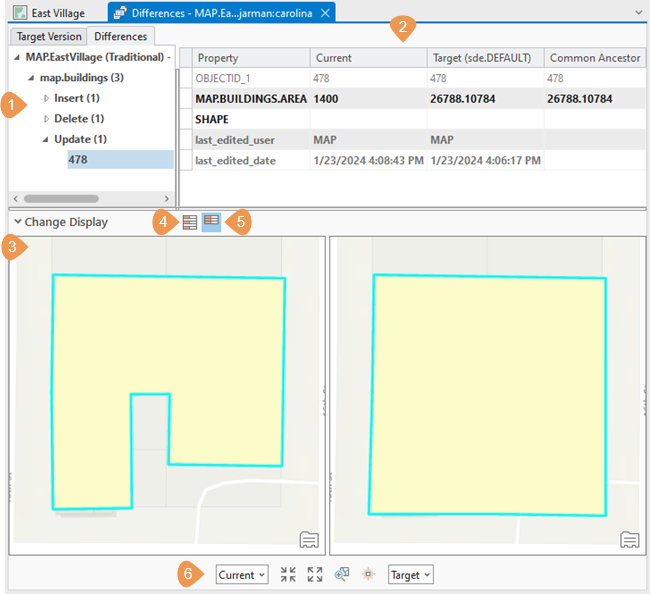Click the zoom-out full extent arrows icon
The width and height of the screenshot is (650, 594).
pyautogui.click(x=315, y=574)
